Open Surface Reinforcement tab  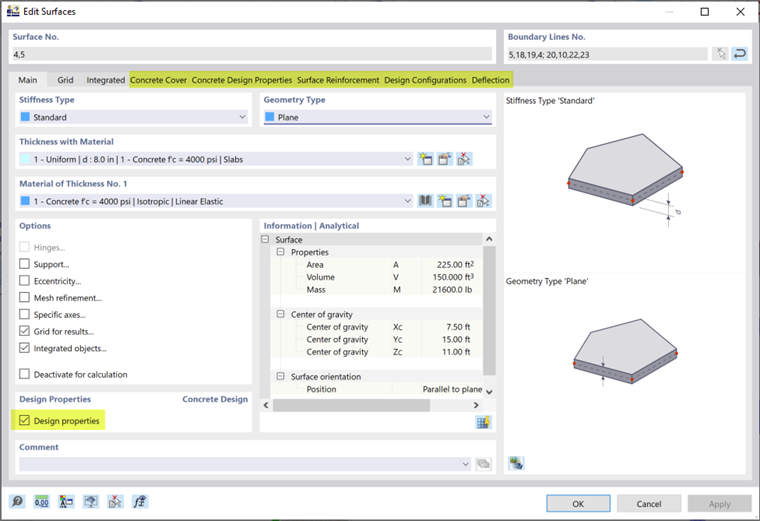point(338,80)
